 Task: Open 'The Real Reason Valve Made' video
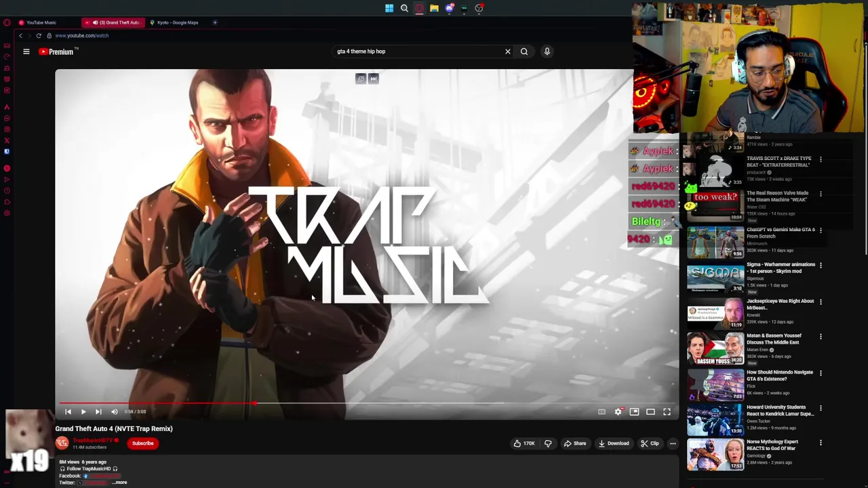tap(777, 196)
